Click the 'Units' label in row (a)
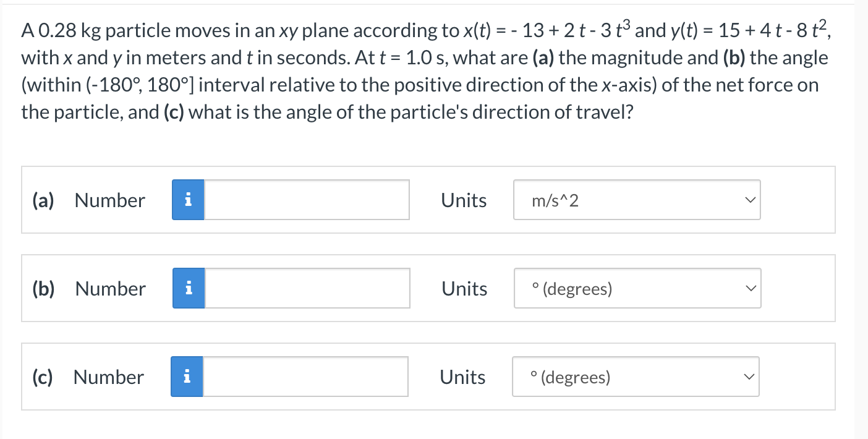The width and height of the screenshot is (868, 439). tap(464, 199)
